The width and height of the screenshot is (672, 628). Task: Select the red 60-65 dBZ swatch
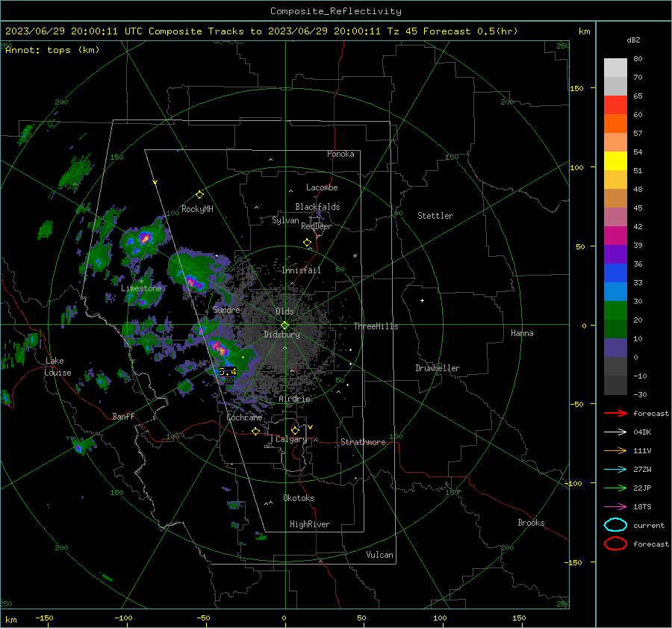click(615, 105)
